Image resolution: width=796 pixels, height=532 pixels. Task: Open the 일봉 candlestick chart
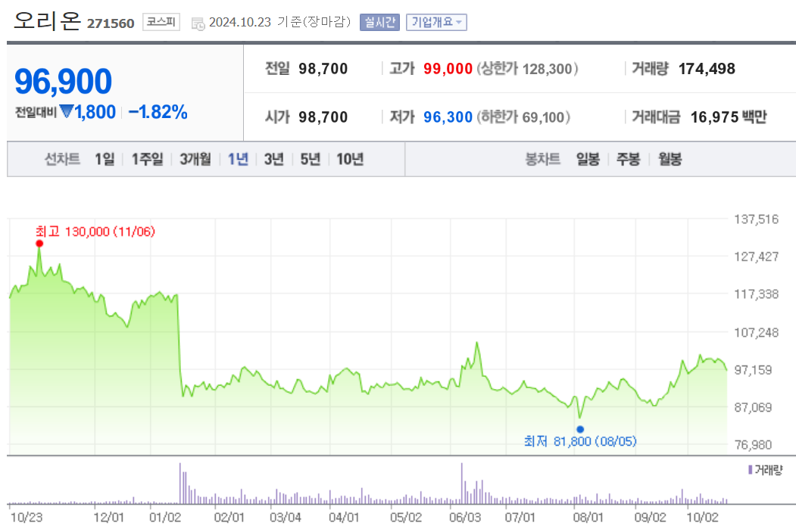[588, 159]
